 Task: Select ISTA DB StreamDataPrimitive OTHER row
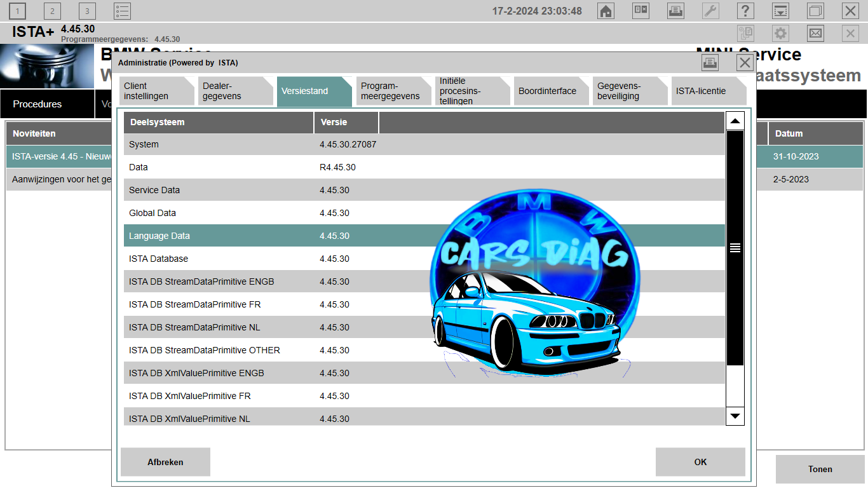pyautogui.click(x=424, y=350)
